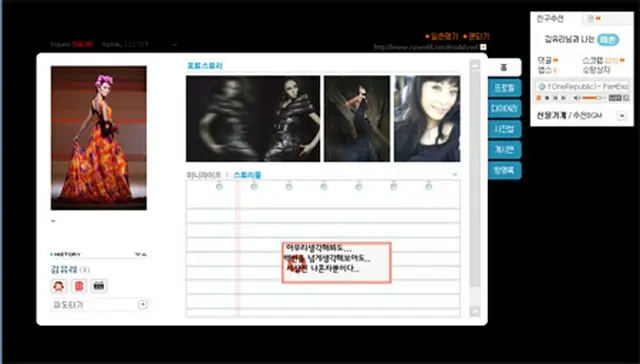This screenshot has width=640, height=364.
Task: Click the orange play/pause icon in BGM player
Action: (539, 98)
